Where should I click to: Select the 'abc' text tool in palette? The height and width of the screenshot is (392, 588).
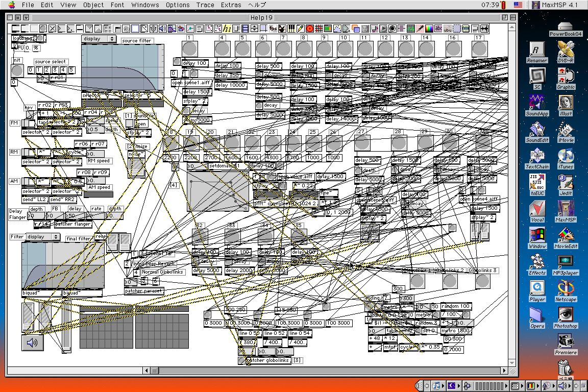[x=438, y=29]
